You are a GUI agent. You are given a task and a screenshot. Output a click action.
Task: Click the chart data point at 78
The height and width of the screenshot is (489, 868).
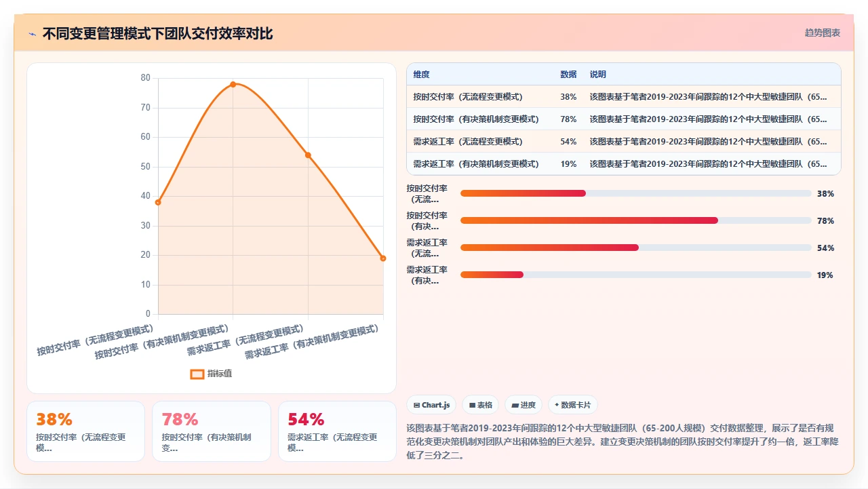point(233,84)
